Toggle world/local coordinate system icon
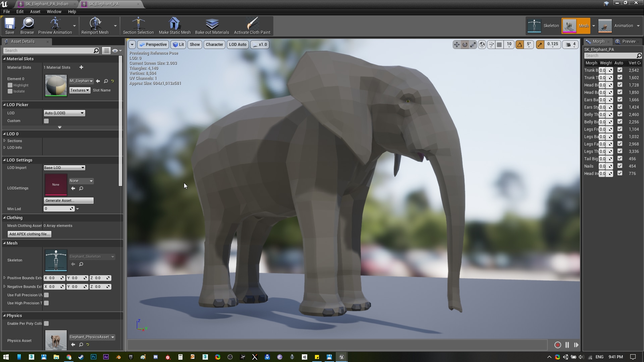 click(x=482, y=45)
